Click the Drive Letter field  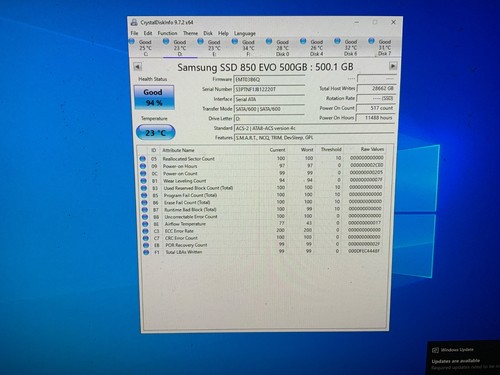coord(269,119)
